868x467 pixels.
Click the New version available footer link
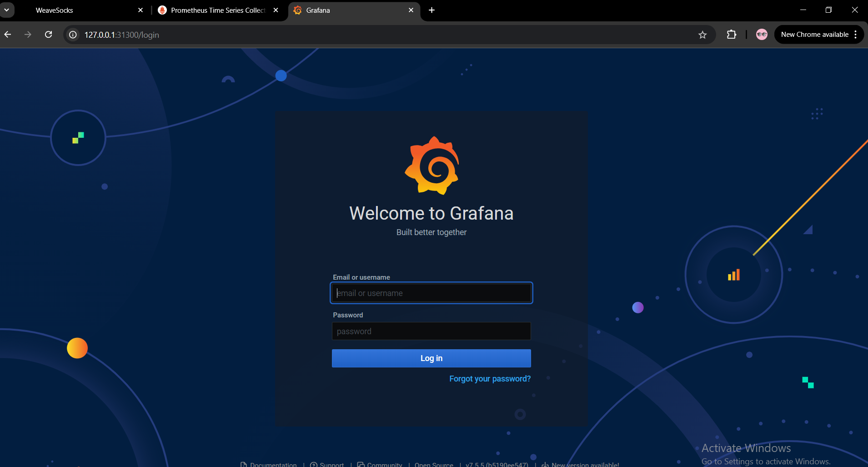click(x=580, y=464)
